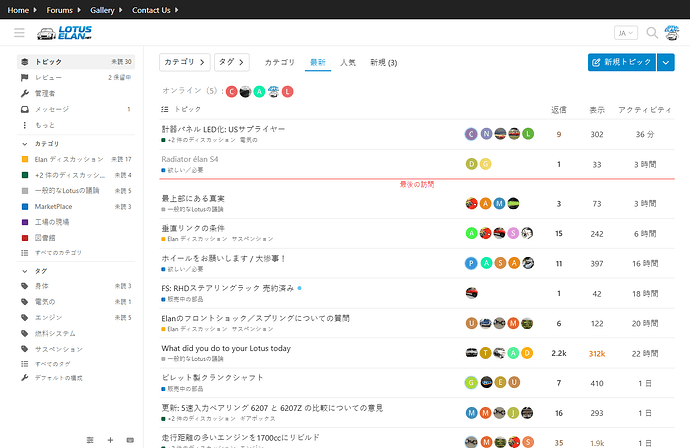
Task: Click the すべてのカテゴリ list icon
Action: coord(25,253)
